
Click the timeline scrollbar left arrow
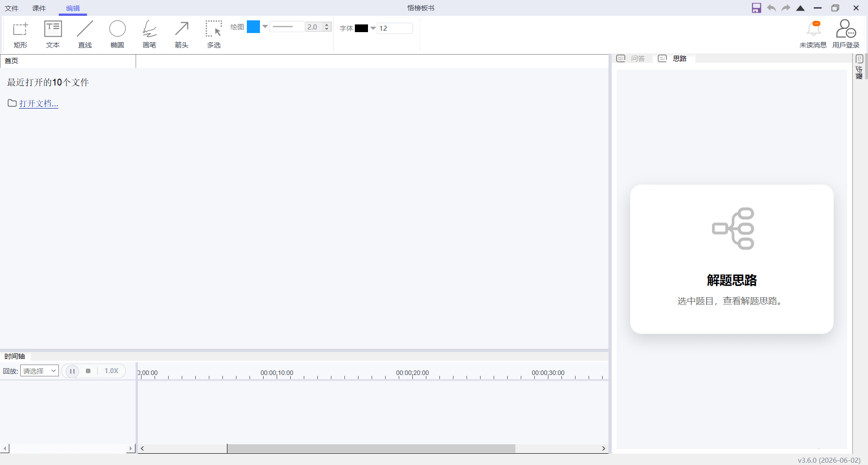142,448
